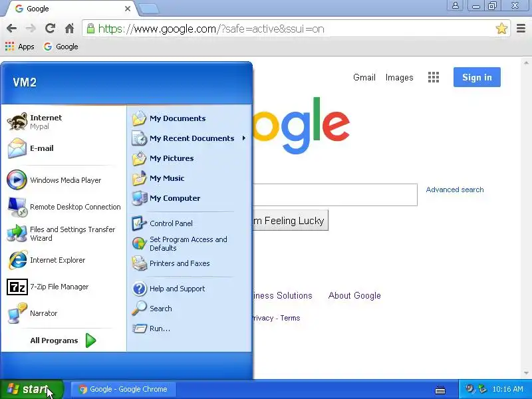The height and width of the screenshot is (399, 532).
Task: Close the Google tab
Action: coord(128,9)
